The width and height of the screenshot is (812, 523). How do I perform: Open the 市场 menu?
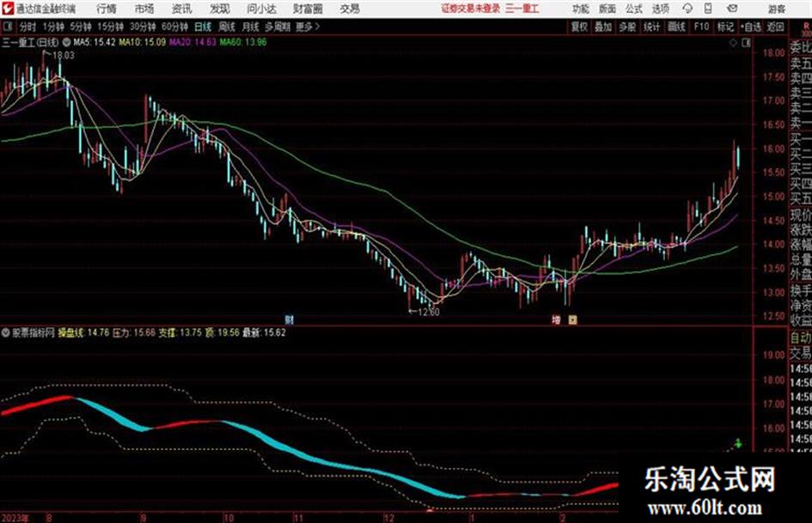click(x=144, y=9)
